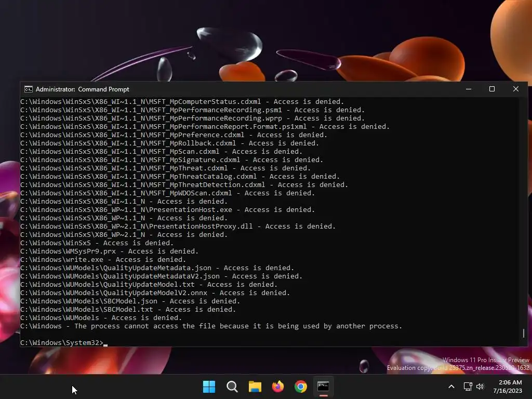532x399 pixels.
Task: Click the QualityUpdateModel.txt line
Action: (x=149, y=285)
